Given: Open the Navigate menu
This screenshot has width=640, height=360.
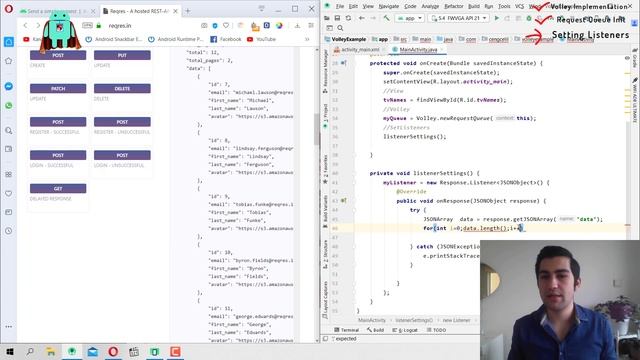Looking at the screenshot, I should pos(389,6).
